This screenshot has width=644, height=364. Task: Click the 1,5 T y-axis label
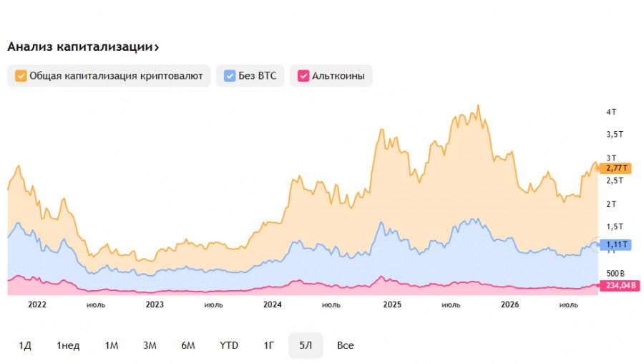pyautogui.click(x=615, y=227)
